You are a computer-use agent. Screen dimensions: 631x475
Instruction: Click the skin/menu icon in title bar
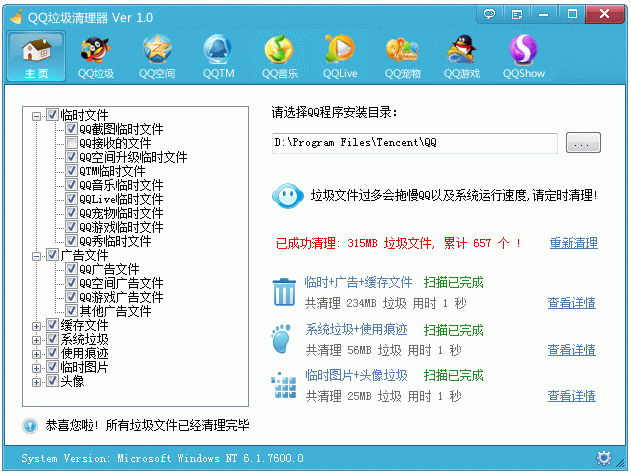pos(517,14)
